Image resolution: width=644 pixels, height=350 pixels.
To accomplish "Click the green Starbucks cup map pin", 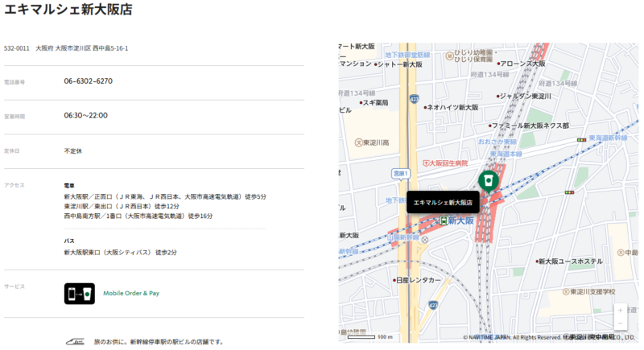I will click(x=489, y=181).
